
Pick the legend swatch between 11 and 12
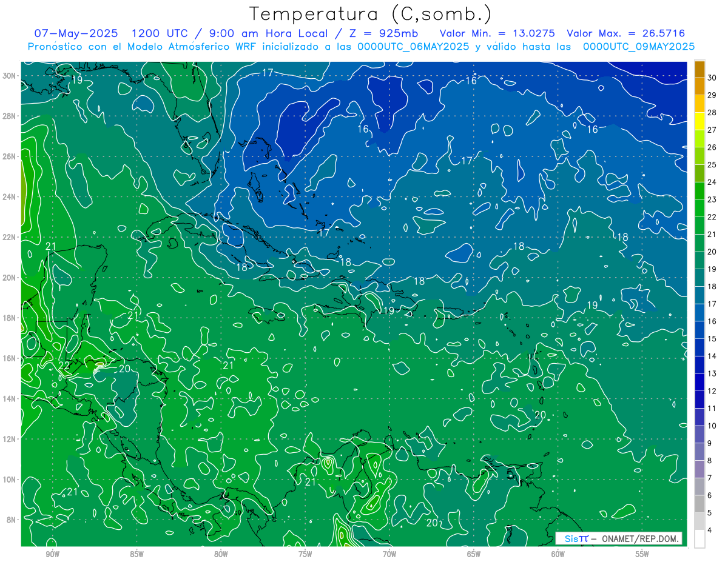699,400
